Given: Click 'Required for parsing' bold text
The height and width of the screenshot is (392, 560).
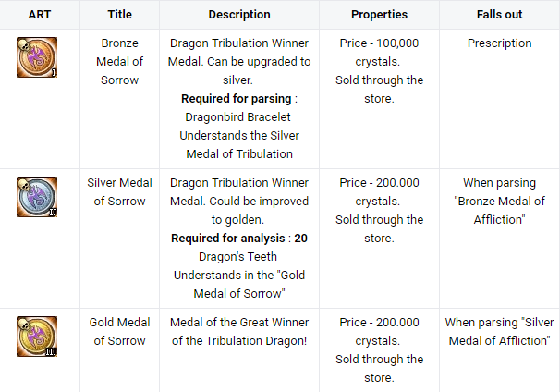Looking at the screenshot, I should tap(233, 99).
